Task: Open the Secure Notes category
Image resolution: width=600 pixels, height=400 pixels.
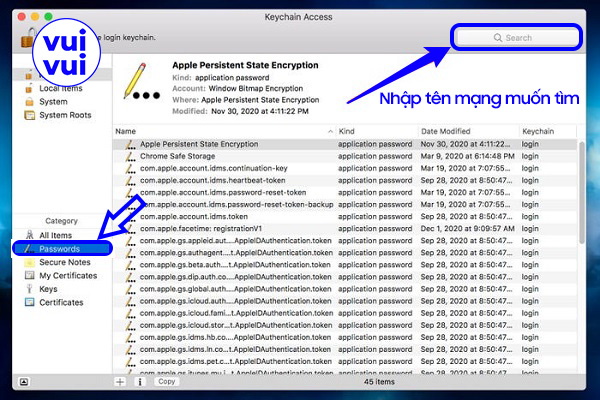Action: click(65, 262)
